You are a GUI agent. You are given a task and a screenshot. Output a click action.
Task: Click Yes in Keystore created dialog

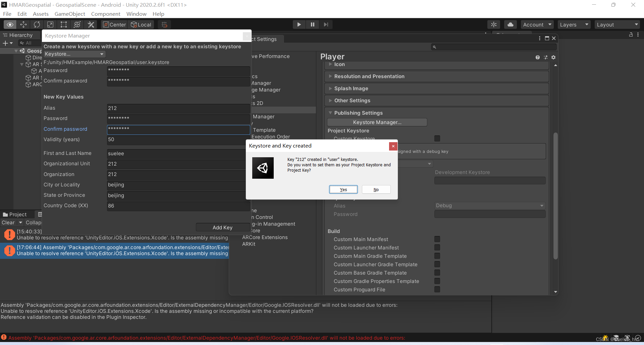point(343,189)
